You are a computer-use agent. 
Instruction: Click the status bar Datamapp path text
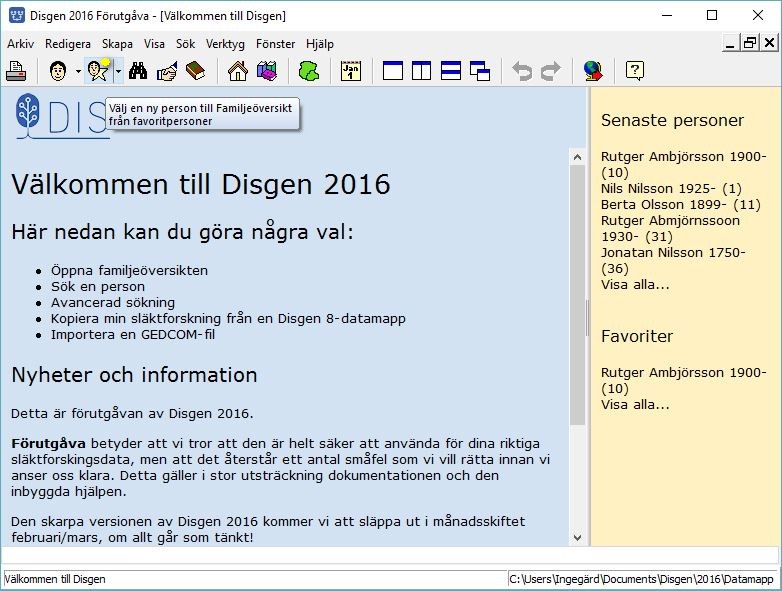click(x=641, y=579)
